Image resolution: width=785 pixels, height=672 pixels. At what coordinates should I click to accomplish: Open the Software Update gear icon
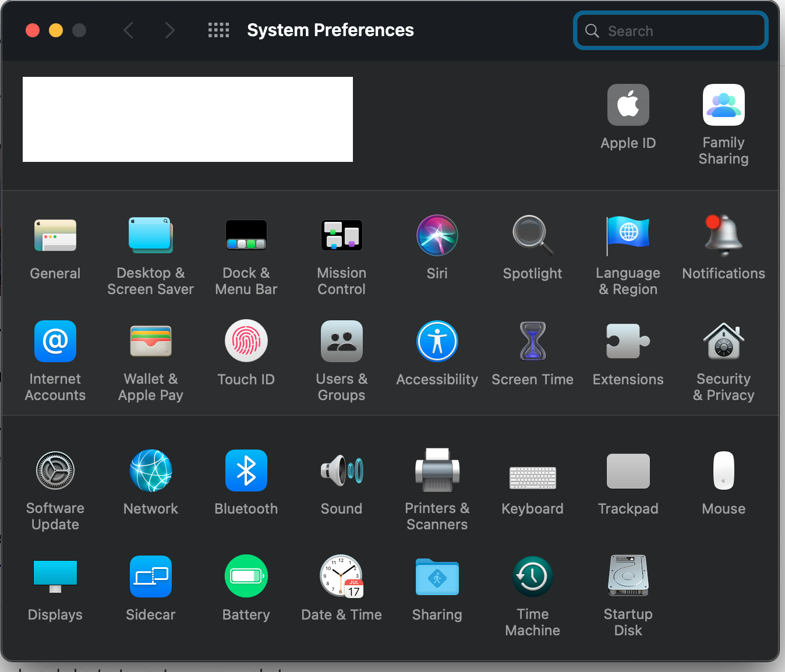[55, 471]
